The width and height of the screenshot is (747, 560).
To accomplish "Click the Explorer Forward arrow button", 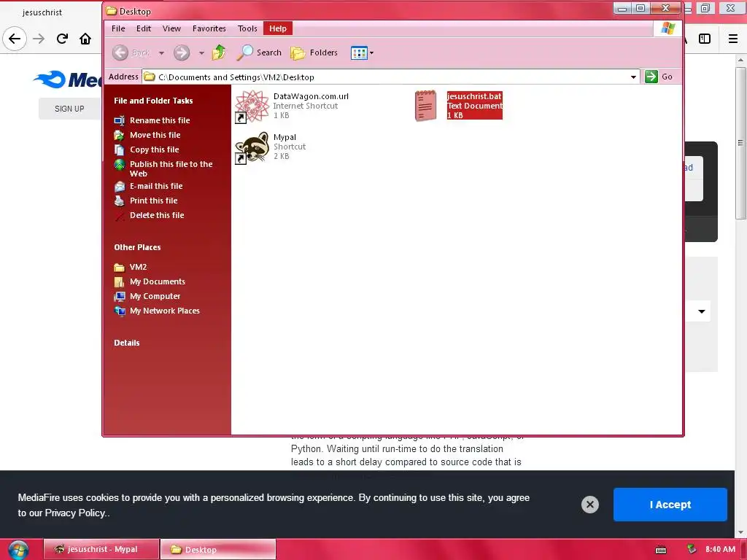I will pyautogui.click(x=182, y=52).
